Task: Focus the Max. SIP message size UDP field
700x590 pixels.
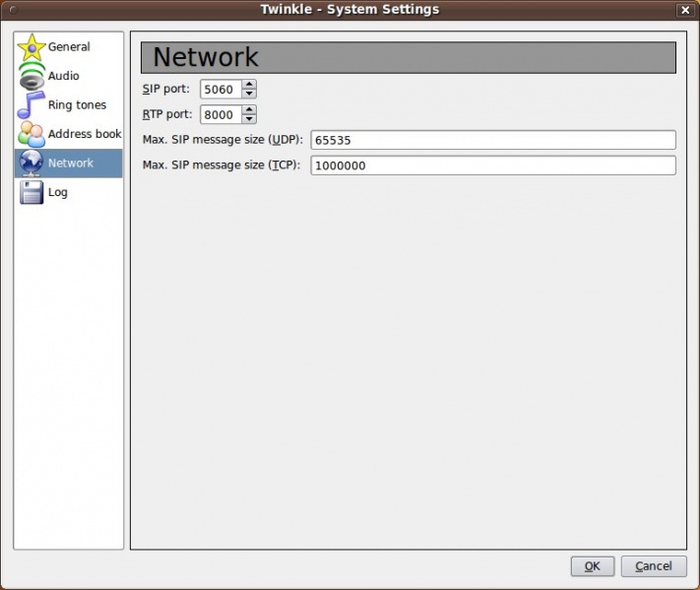Action: click(492, 140)
